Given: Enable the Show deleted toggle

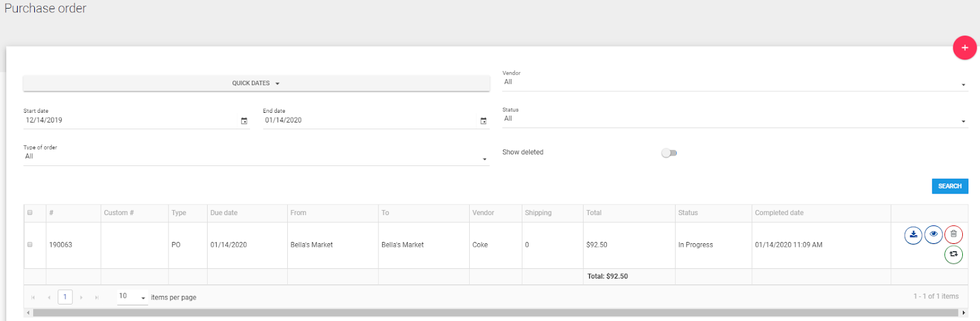Looking at the screenshot, I should [x=669, y=153].
